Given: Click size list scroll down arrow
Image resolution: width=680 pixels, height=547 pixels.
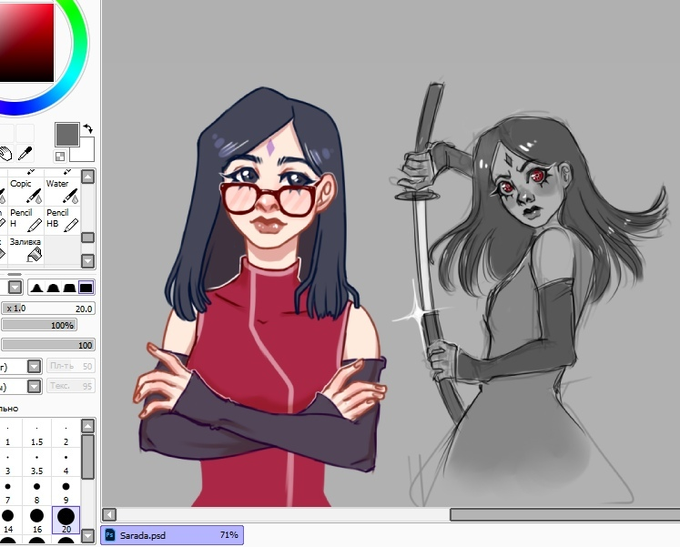Looking at the screenshot, I should pyautogui.click(x=88, y=536).
